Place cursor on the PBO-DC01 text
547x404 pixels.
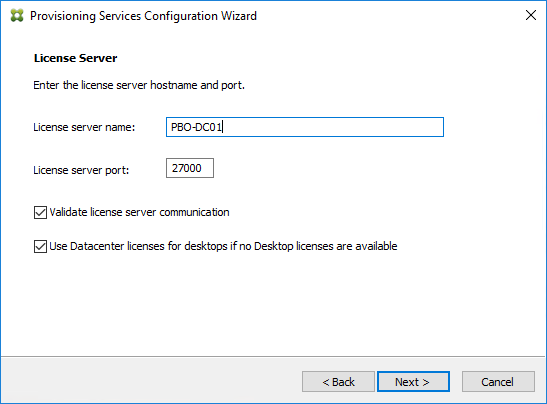(196, 127)
